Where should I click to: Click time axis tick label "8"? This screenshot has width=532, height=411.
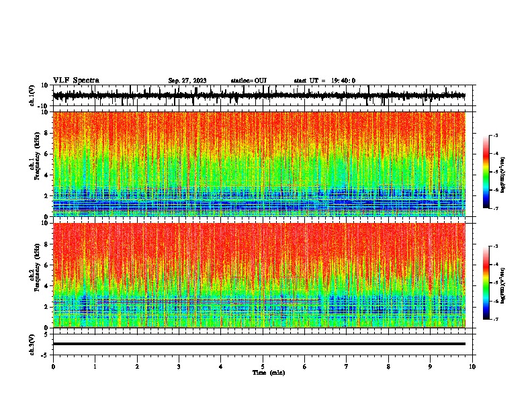click(x=388, y=367)
